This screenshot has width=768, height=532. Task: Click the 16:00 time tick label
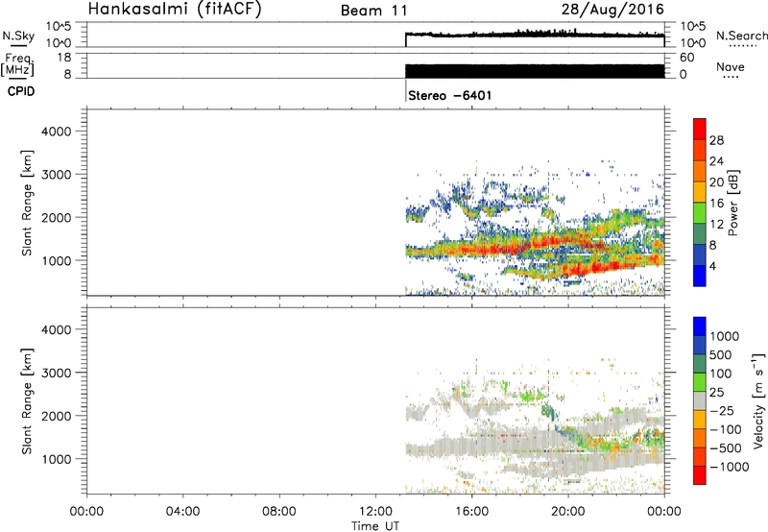pyautogui.click(x=471, y=512)
